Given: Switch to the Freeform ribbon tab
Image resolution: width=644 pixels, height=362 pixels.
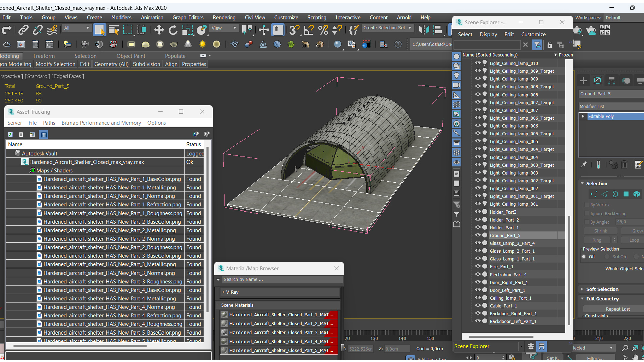Looking at the screenshot, I should 44,56.
